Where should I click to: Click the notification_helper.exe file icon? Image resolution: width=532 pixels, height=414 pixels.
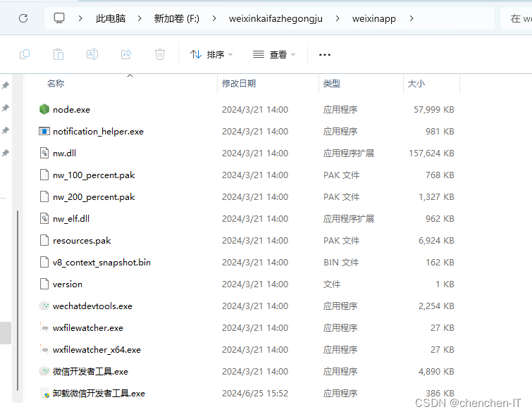tap(44, 131)
